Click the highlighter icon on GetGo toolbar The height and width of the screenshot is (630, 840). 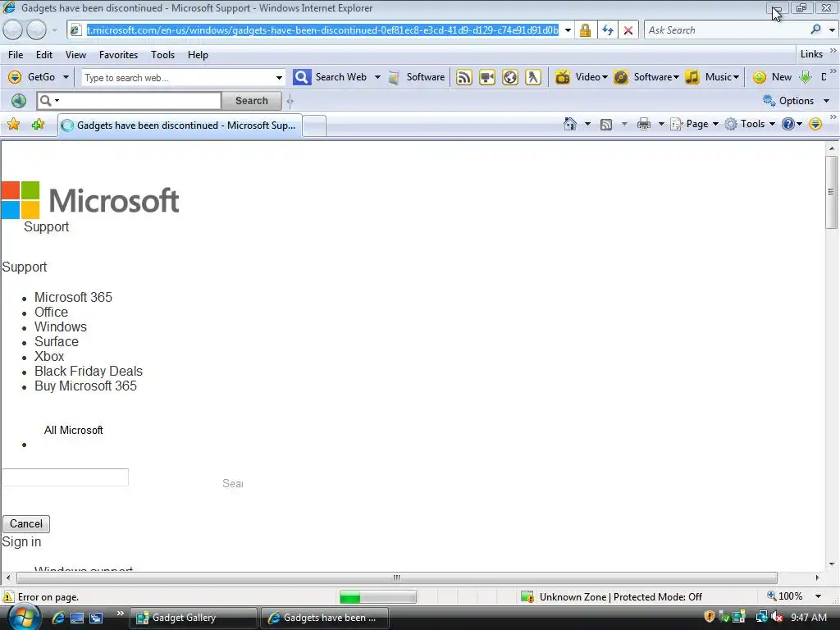[x=533, y=77]
